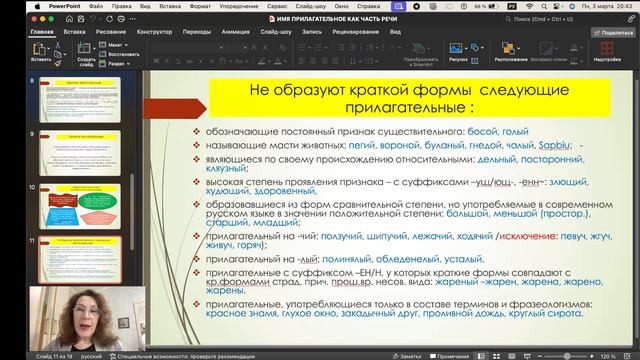The height and width of the screenshot is (360, 640).
Task: Open the Главная (Home) tab
Action: 42,32
